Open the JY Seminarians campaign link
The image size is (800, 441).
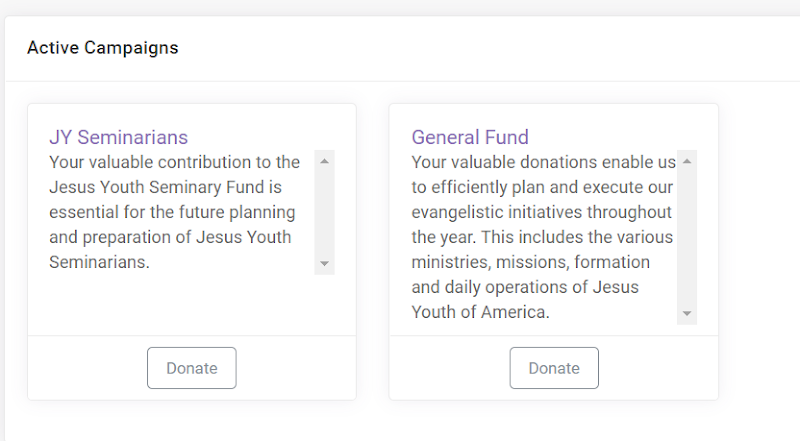click(118, 137)
